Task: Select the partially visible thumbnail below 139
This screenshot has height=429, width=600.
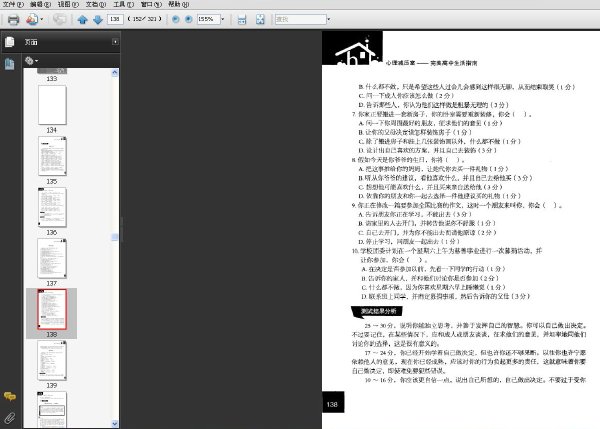Action: tap(52, 409)
